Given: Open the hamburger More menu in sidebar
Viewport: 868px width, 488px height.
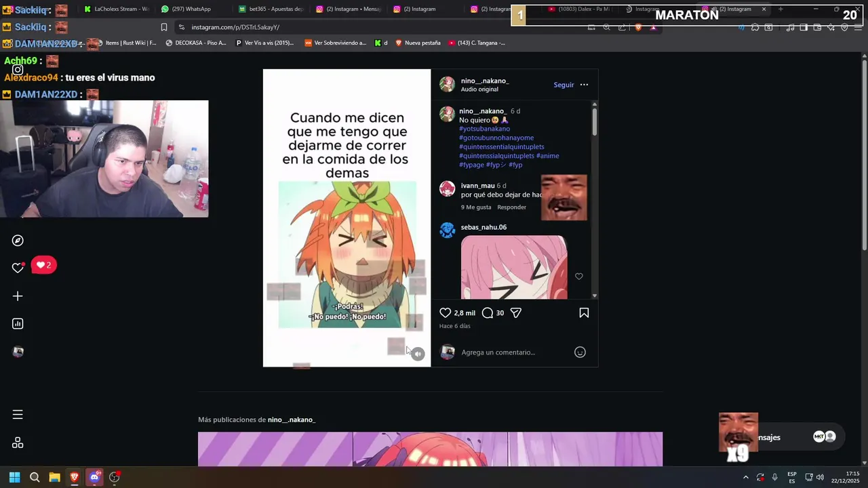Looking at the screenshot, I should [x=18, y=414].
